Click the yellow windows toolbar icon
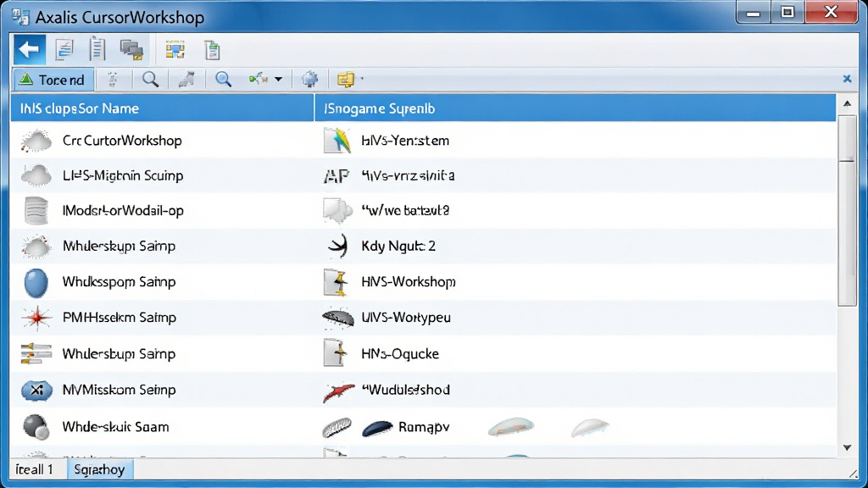868x488 pixels. 346,79
